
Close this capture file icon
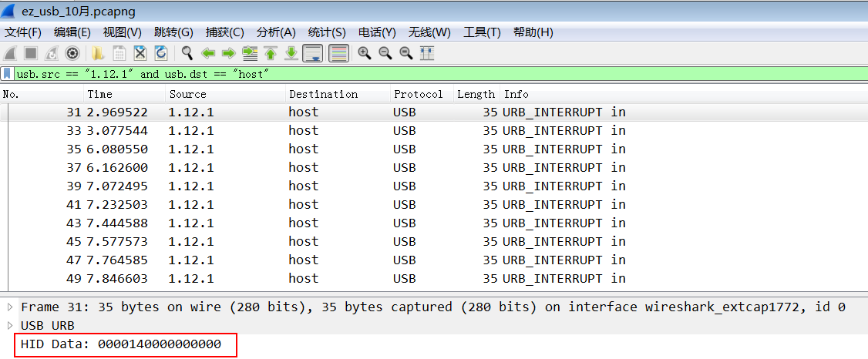[140, 54]
